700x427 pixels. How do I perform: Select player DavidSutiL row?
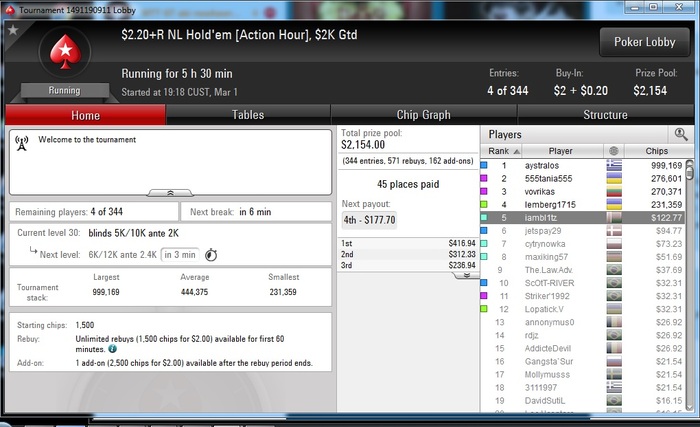tap(583, 401)
